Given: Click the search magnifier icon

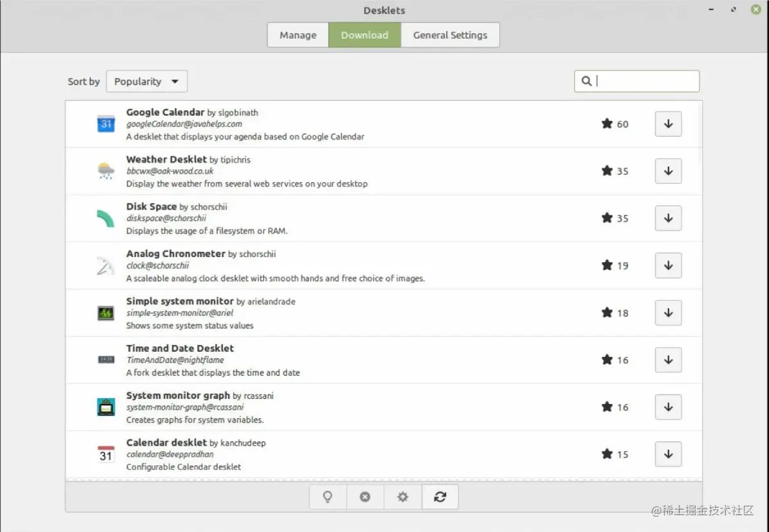Looking at the screenshot, I should point(586,81).
